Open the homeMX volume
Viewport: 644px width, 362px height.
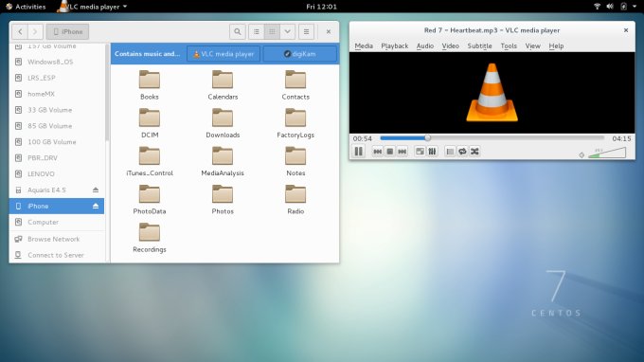click(x=57, y=94)
